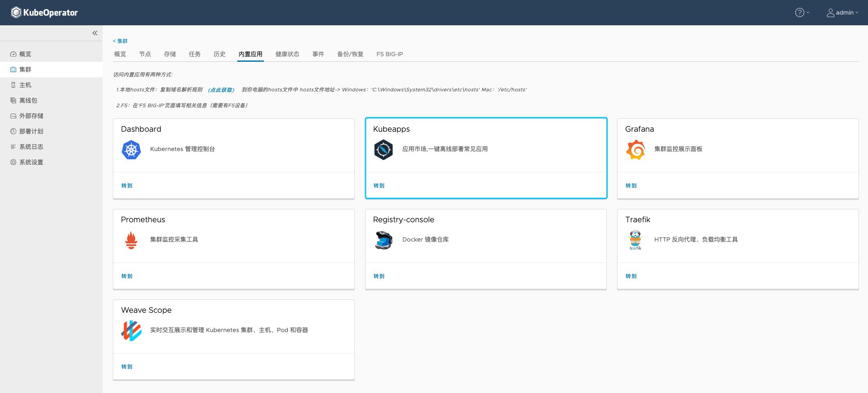Switch to the 历史 tab
This screenshot has height=393, width=868.
point(220,54)
